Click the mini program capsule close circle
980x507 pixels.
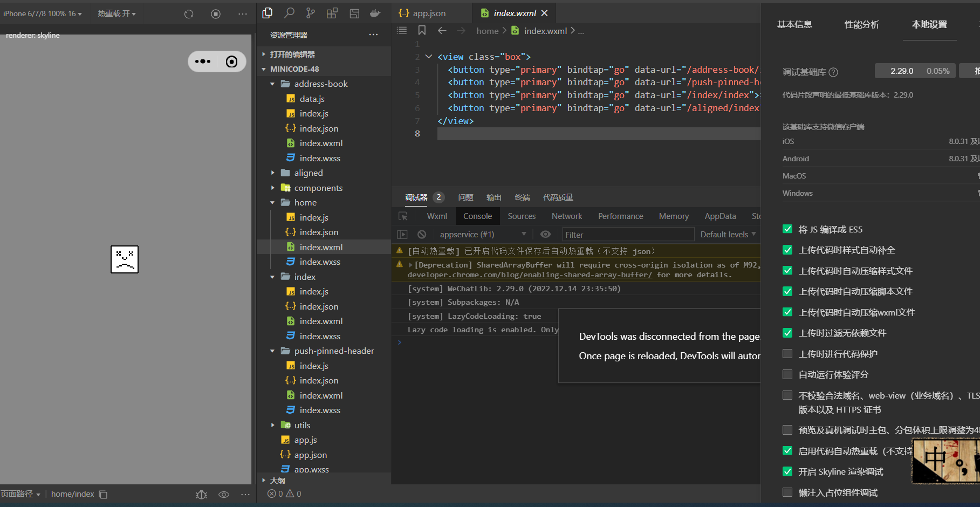coord(231,61)
